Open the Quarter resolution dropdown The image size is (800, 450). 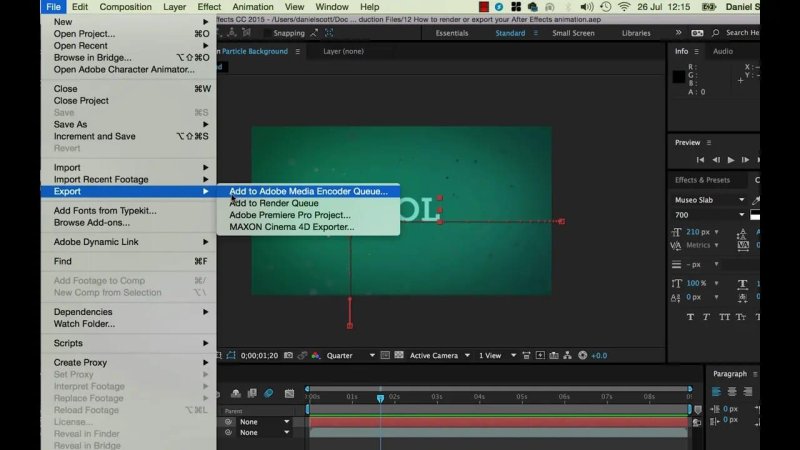(351, 356)
